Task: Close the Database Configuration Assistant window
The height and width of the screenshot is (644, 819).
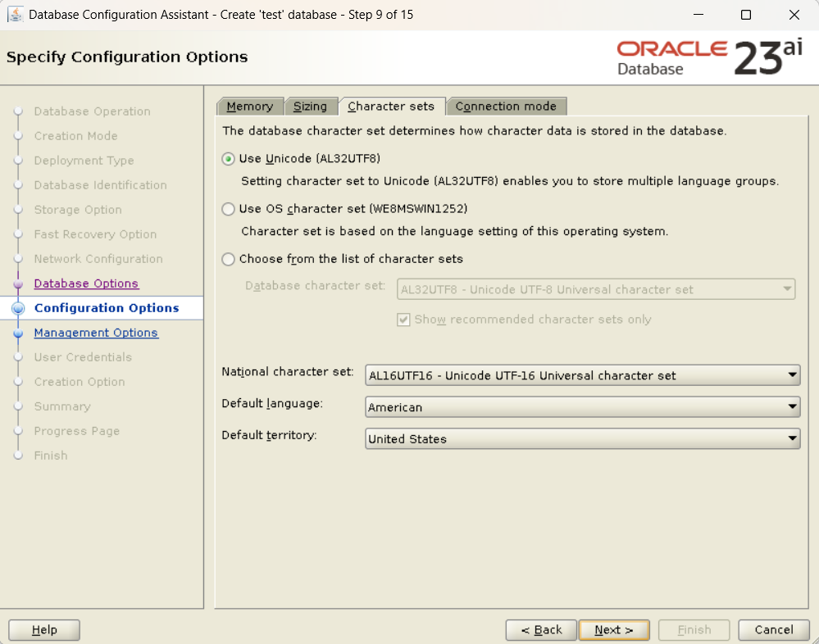Action: 794,15
